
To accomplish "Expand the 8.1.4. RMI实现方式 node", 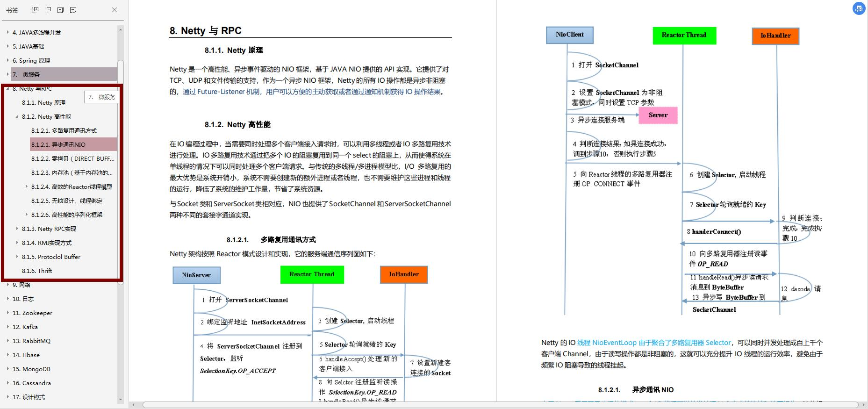I will (17, 243).
